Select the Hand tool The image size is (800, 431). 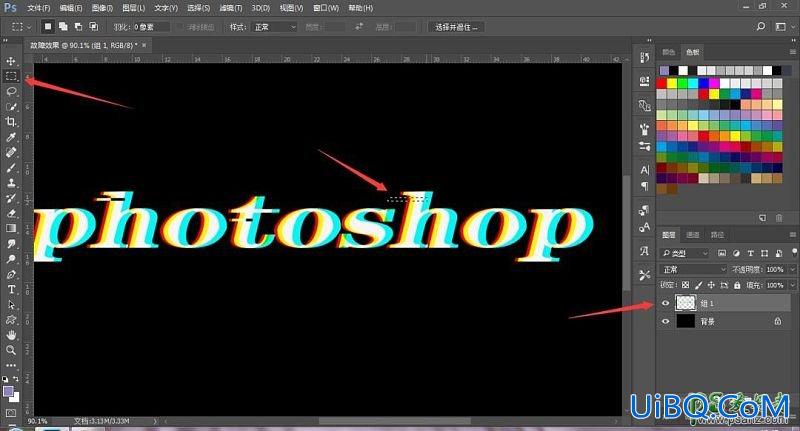(x=11, y=335)
